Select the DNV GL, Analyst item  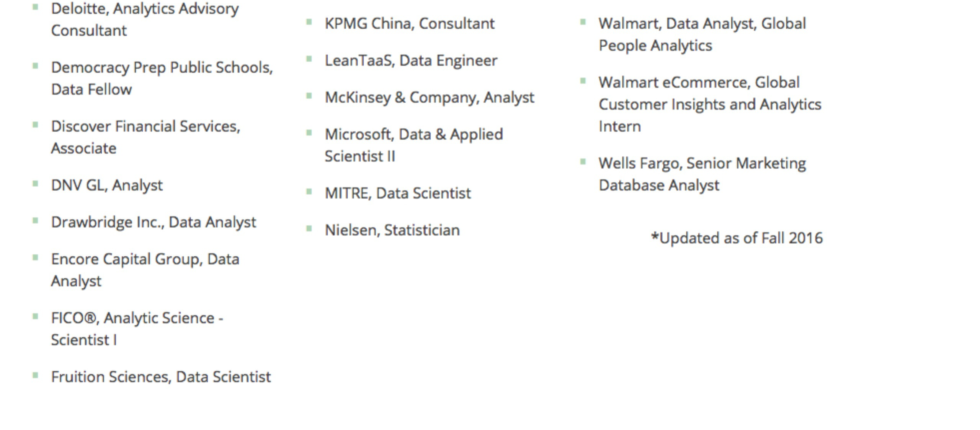[107, 185]
